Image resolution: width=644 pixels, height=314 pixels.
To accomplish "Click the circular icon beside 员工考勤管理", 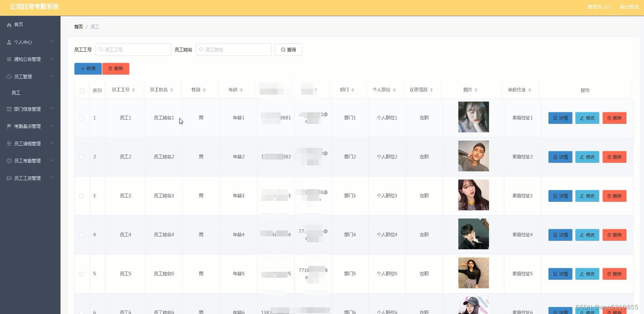I will coord(9,161).
